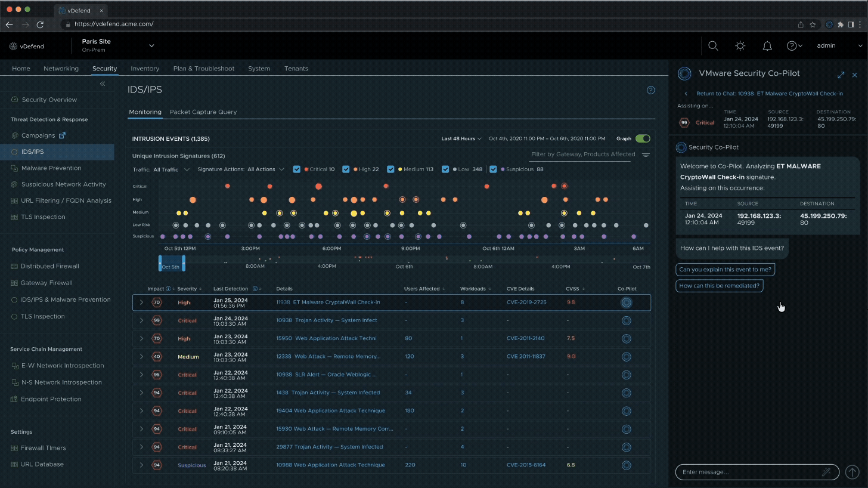
Task: Click the search magnifier icon in header
Action: (x=712, y=46)
